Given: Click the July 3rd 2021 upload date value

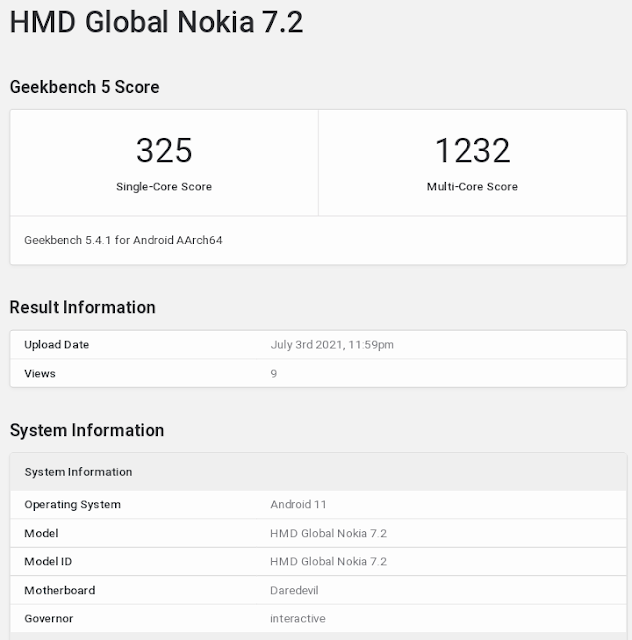Looking at the screenshot, I should tap(332, 345).
